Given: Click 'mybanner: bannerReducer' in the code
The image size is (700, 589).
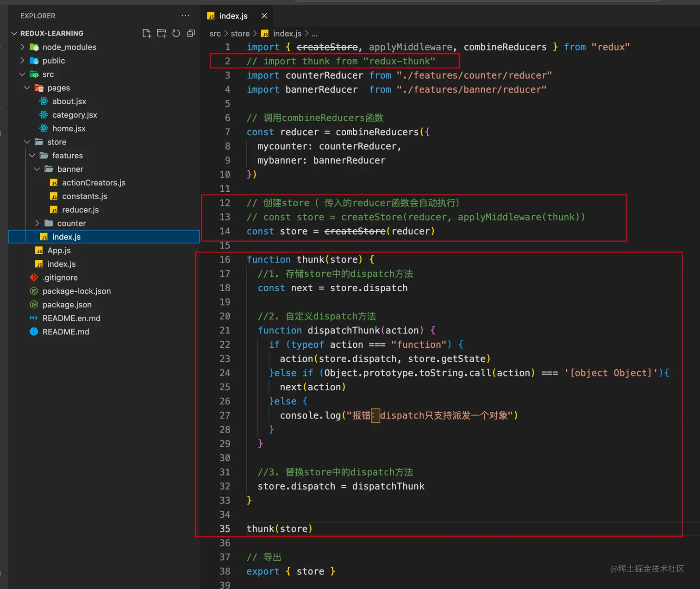Looking at the screenshot, I should [321, 160].
